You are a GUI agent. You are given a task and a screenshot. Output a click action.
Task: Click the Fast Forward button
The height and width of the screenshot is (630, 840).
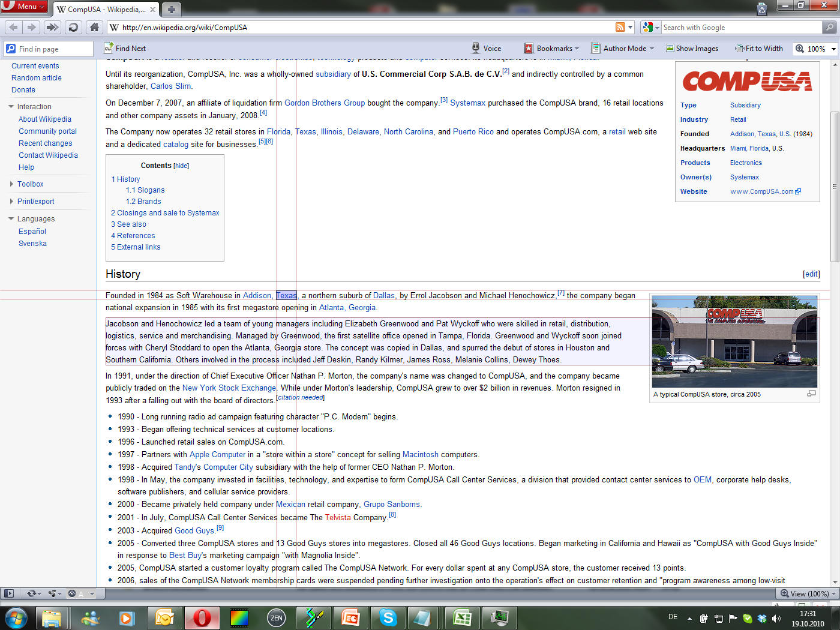[x=52, y=27]
